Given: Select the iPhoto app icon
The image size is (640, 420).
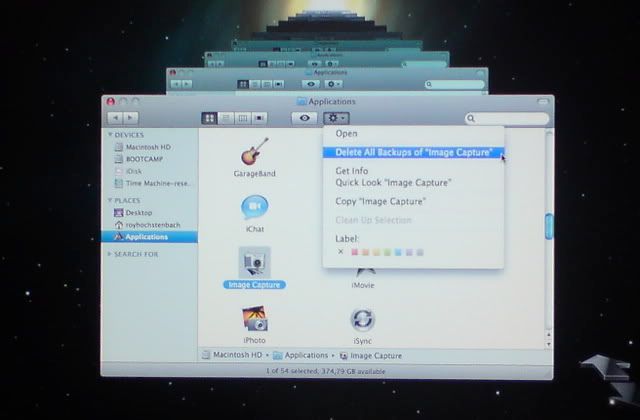Looking at the screenshot, I should [x=254, y=319].
